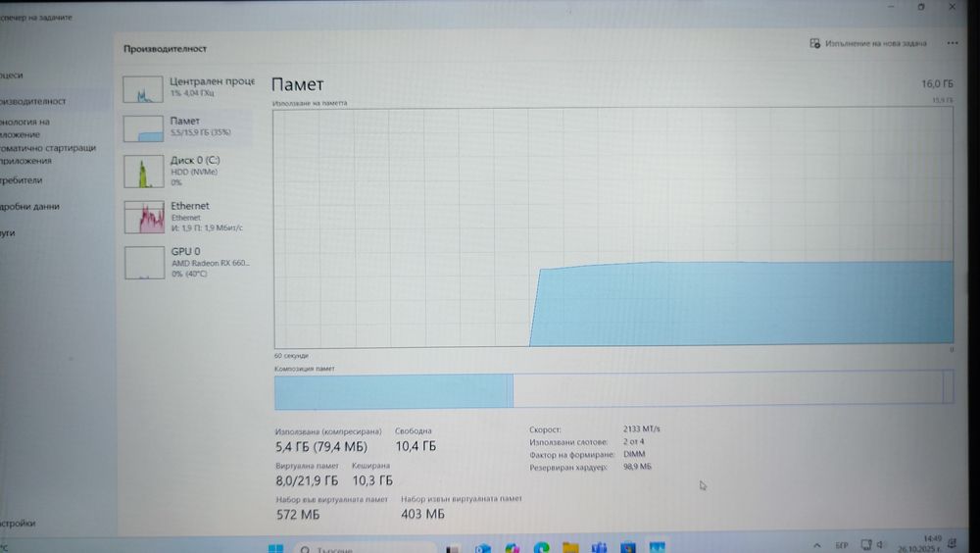This screenshot has height=553, width=980.
Task: Open the notifications bell icon
Action: [x=953, y=543]
